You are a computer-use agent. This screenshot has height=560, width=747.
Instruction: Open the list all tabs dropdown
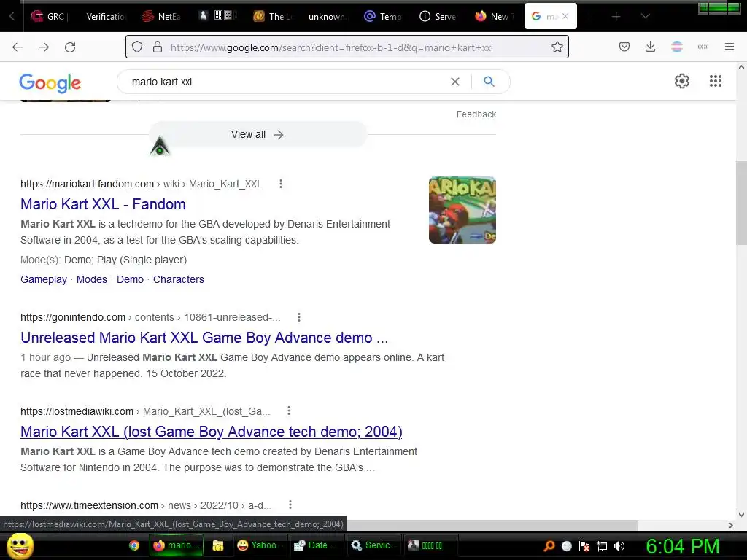point(645,16)
